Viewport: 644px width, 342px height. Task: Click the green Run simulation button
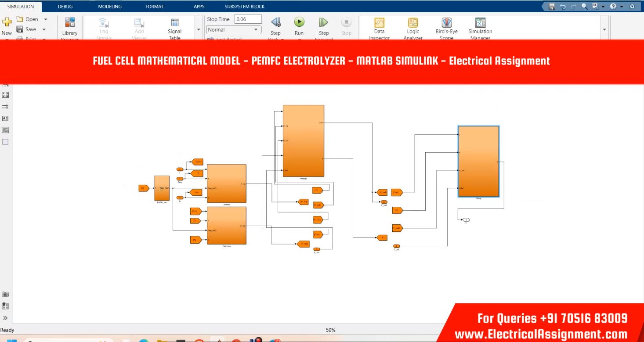(x=299, y=22)
